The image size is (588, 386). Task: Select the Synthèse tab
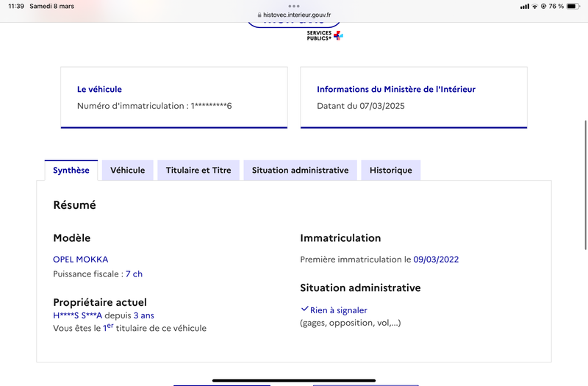pos(71,171)
